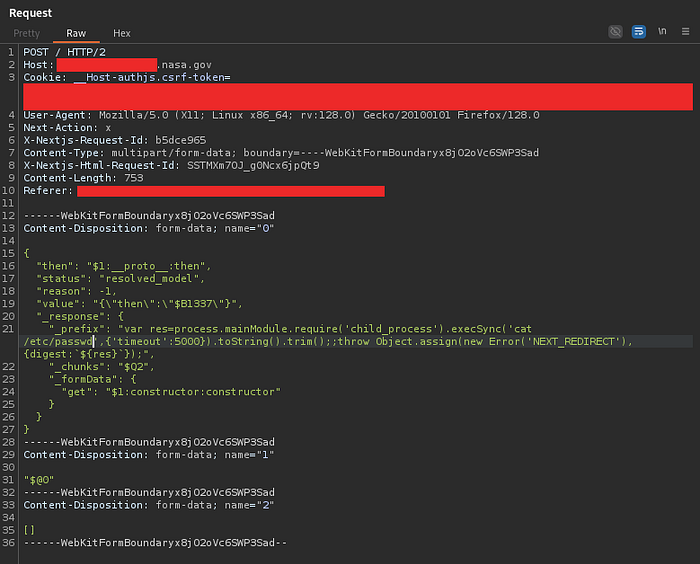The height and width of the screenshot is (564, 700).
Task: Click the 'Content-Length: 753' line
Action: tap(83, 178)
